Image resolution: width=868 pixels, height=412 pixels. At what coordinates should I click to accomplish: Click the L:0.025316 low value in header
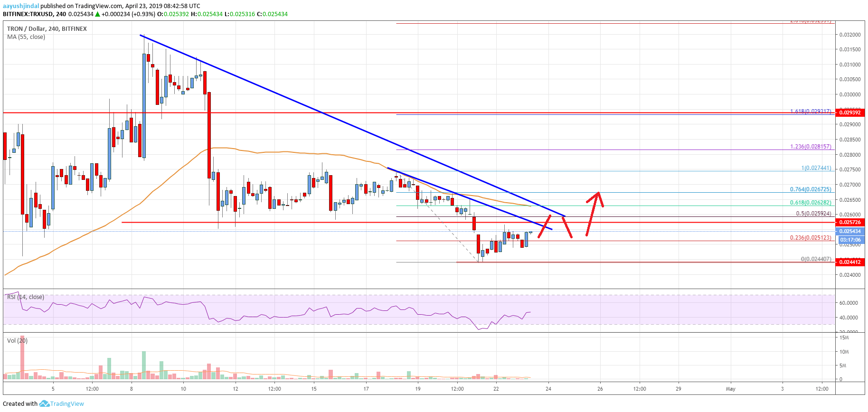pos(240,14)
